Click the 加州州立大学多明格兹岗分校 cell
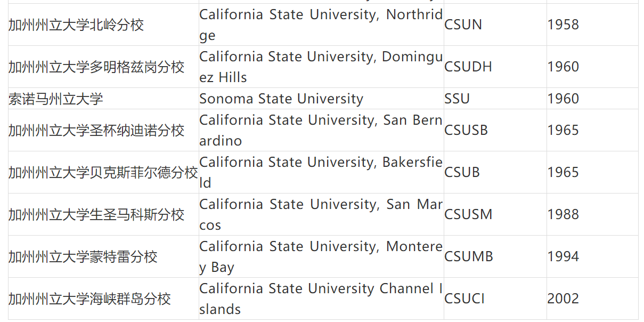 point(96,67)
